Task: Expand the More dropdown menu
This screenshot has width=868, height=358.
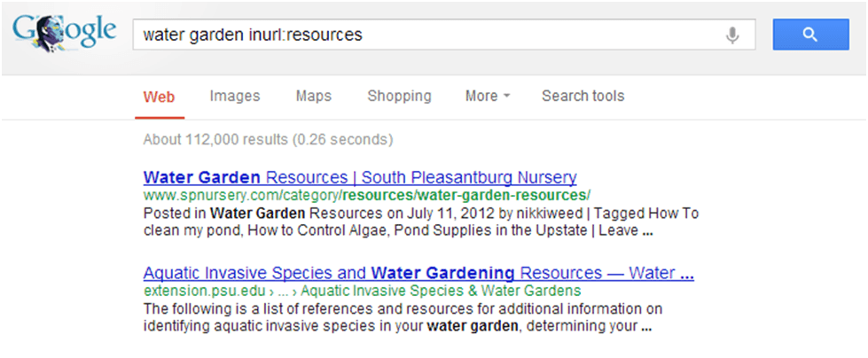Action: coord(487,96)
